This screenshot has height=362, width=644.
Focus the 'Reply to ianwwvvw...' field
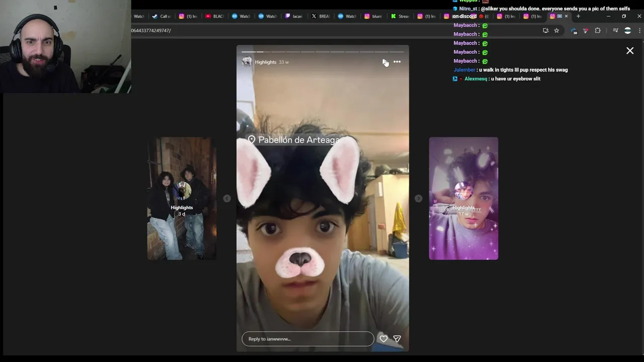coord(308,339)
